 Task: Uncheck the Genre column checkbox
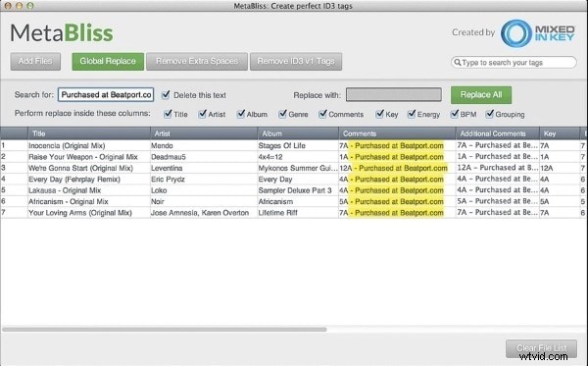pos(282,114)
